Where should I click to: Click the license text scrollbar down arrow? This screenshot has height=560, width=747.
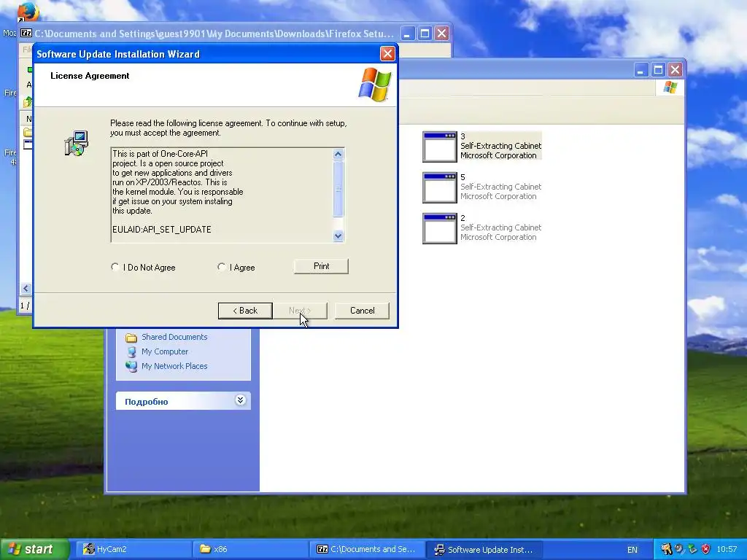pyautogui.click(x=338, y=236)
